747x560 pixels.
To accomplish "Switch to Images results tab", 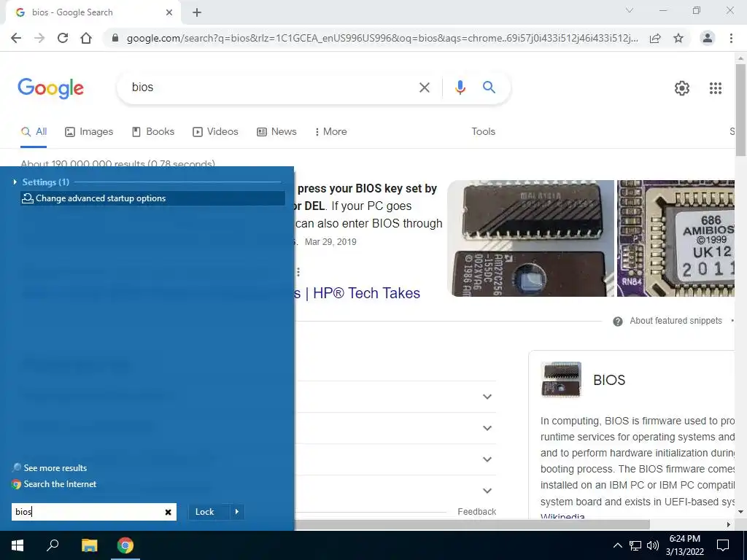I will [89, 132].
